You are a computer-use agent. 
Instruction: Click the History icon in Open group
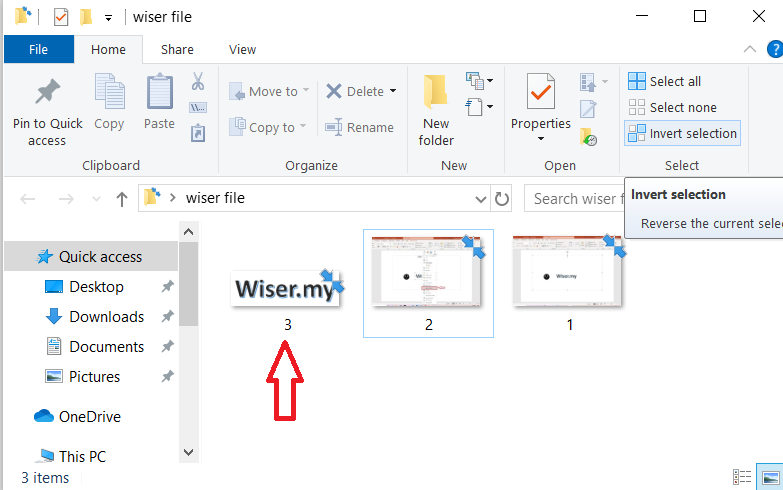coord(588,136)
